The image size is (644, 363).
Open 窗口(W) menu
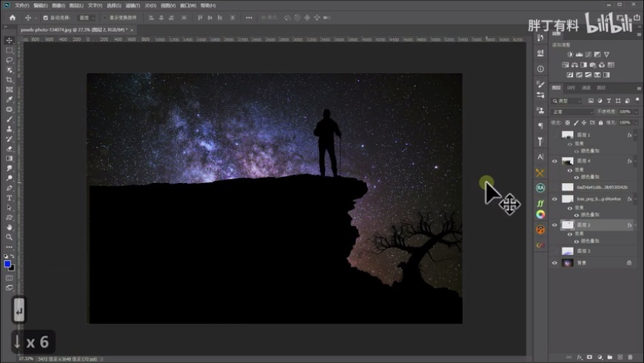pyautogui.click(x=188, y=5)
